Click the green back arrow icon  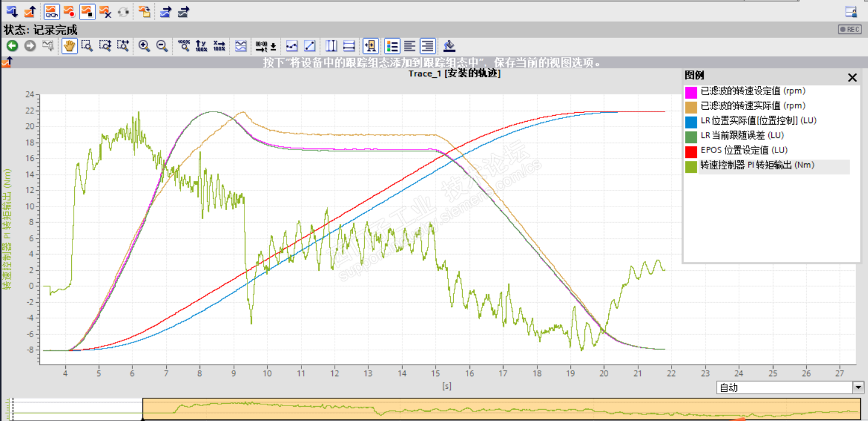click(12, 46)
